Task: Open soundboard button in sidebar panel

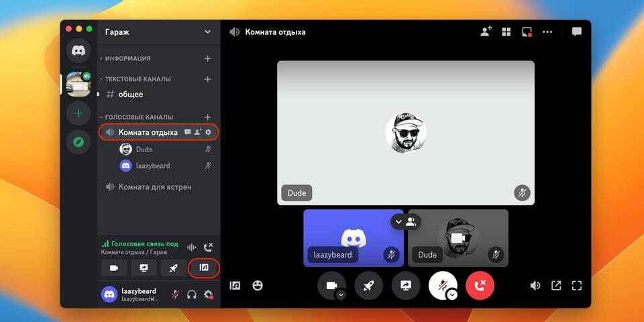Action: click(x=204, y=268)
